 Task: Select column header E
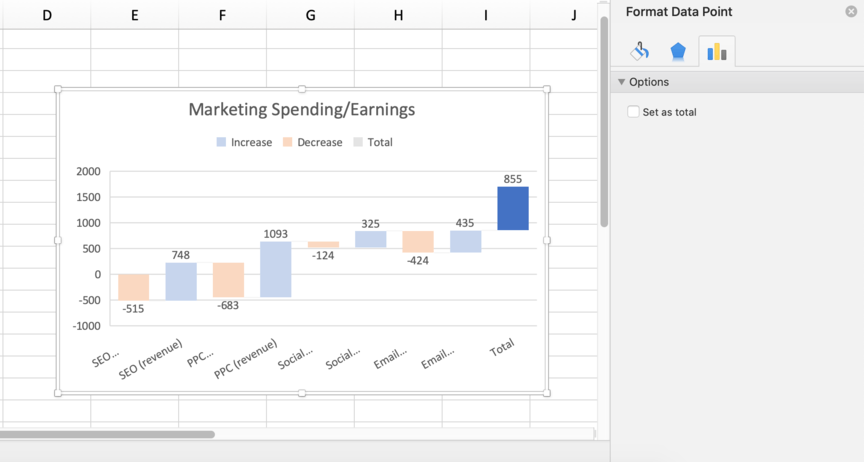click(134, 15)
